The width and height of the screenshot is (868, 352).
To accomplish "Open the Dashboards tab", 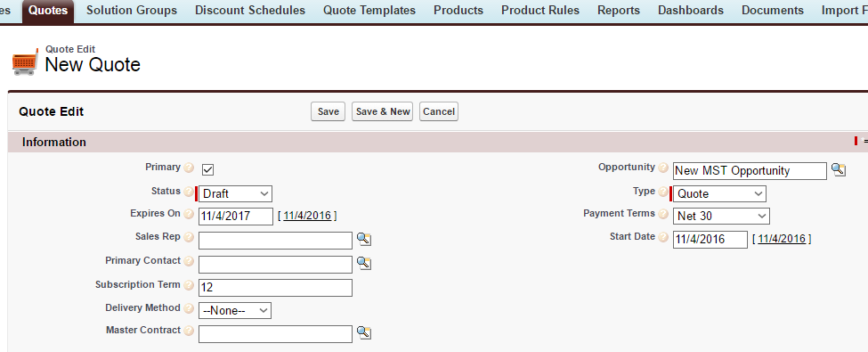I will [690, 11].
